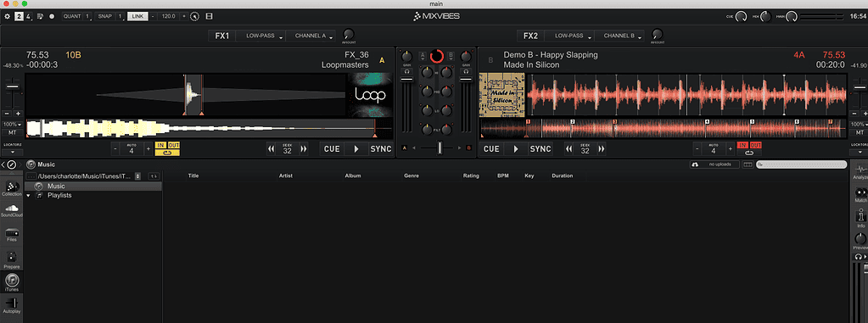Open the Analyze panel icon
868x323 pixels.
pos(860,173)
